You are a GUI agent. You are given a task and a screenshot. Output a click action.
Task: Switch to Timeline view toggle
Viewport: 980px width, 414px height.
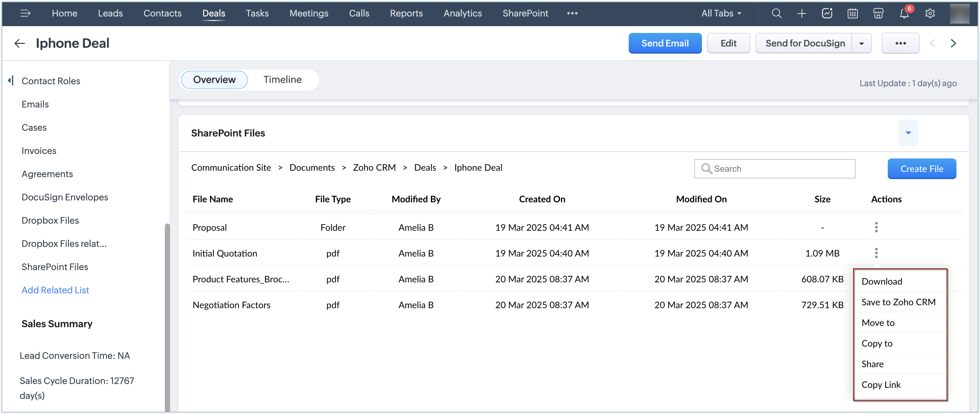282,79
